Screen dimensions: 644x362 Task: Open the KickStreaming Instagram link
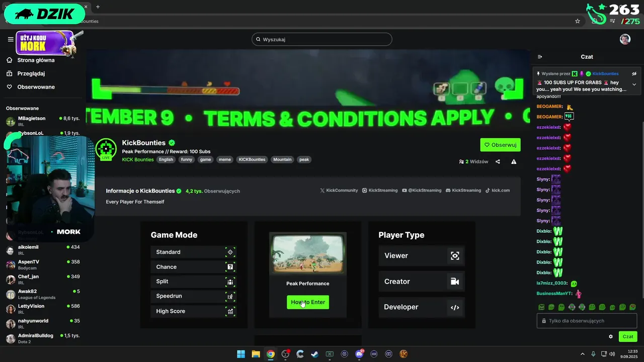coord(380,191)
